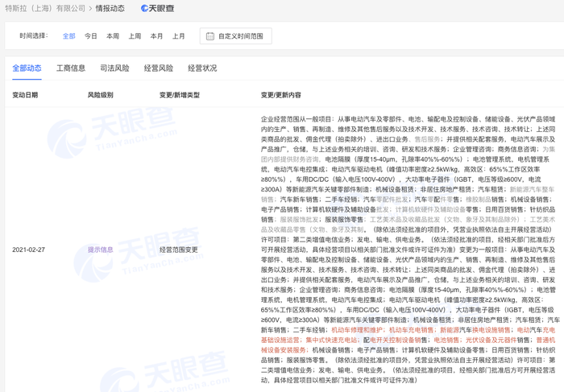Switch to the 经营风险 tab
564x392 pixels.
159,68
